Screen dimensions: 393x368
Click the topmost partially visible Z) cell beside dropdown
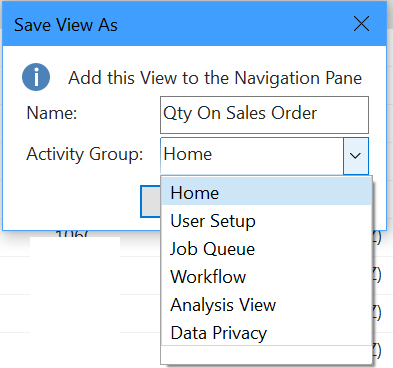click(x=377, y=238)
